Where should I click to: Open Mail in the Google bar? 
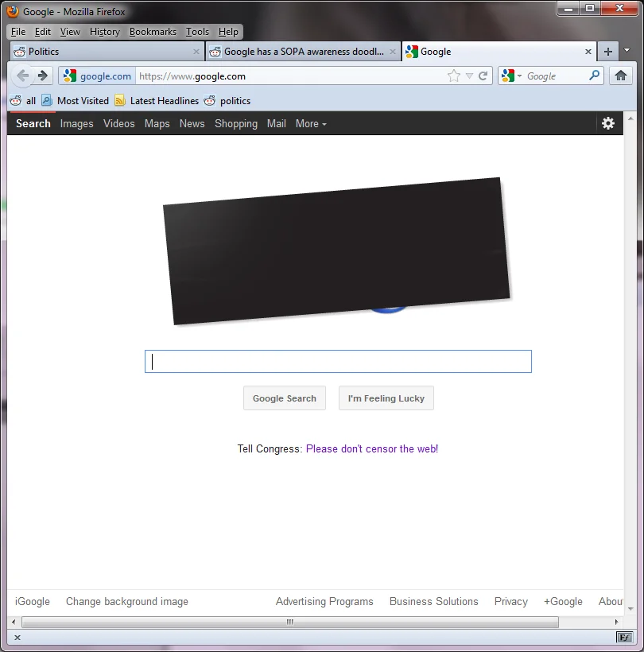tap(276, 123)
